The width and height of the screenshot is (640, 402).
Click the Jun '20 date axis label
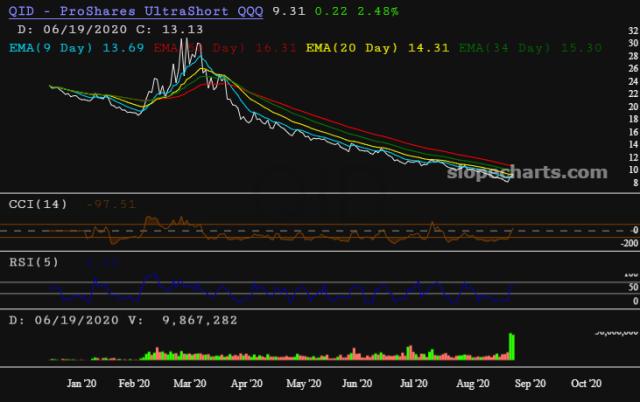[x=357, y=384]
